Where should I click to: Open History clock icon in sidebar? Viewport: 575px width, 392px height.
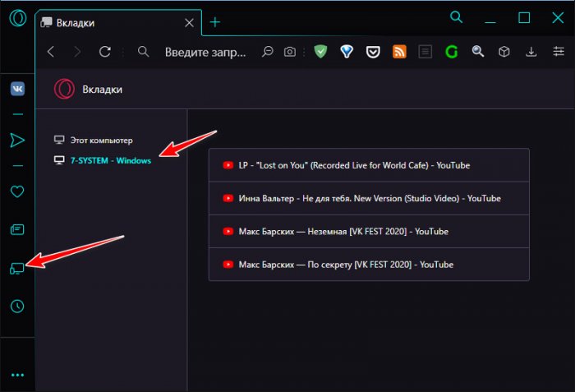coord(17,306)
